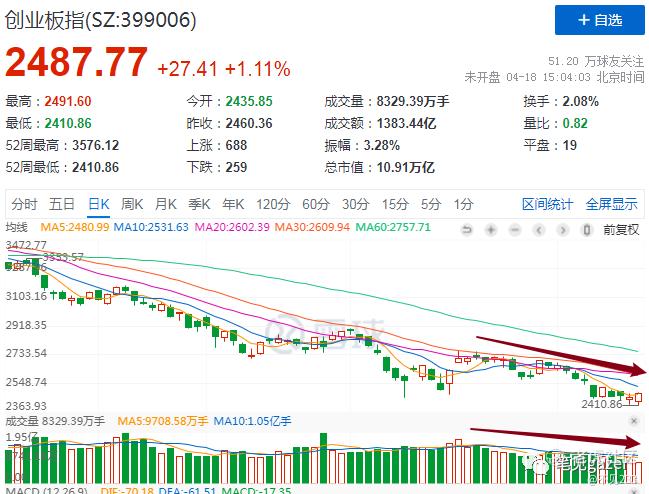Click the MA10:2531.63 indicator value

[x=151, y=227]
